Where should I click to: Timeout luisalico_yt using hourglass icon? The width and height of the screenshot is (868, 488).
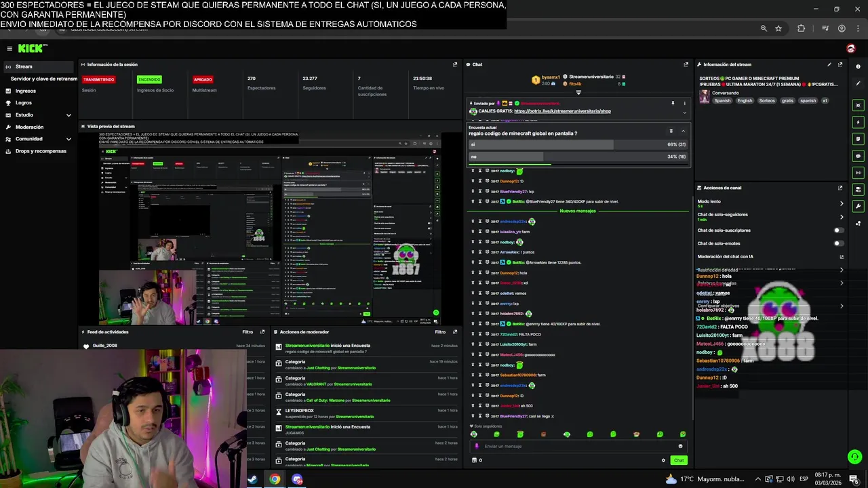(x=479, y=232)
